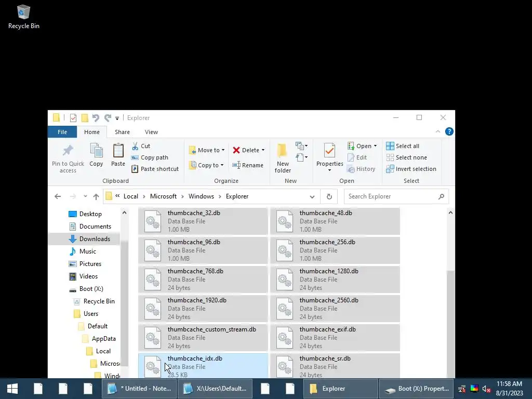This screenshot has width=532, height=399.
Task: Open the File menu tab
Action: pos(62,132)
